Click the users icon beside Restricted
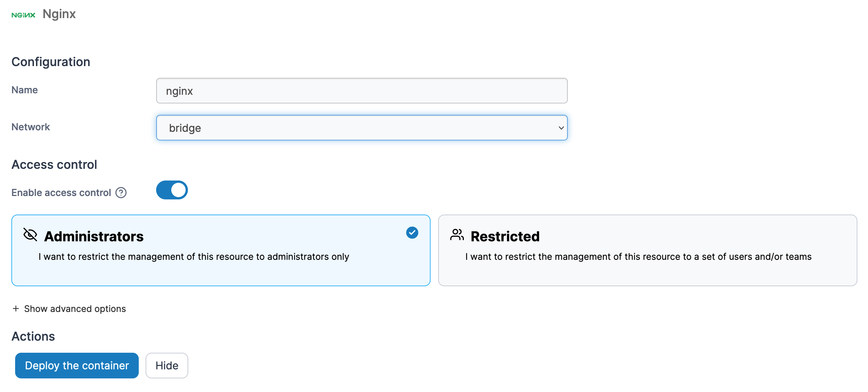The image size is (868, 392). coord(457,235)
